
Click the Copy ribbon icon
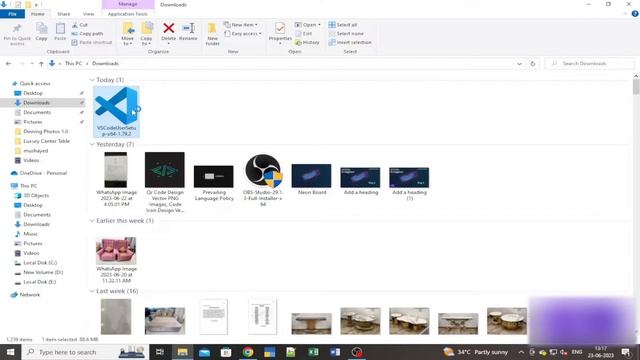(x=41, y=32)
